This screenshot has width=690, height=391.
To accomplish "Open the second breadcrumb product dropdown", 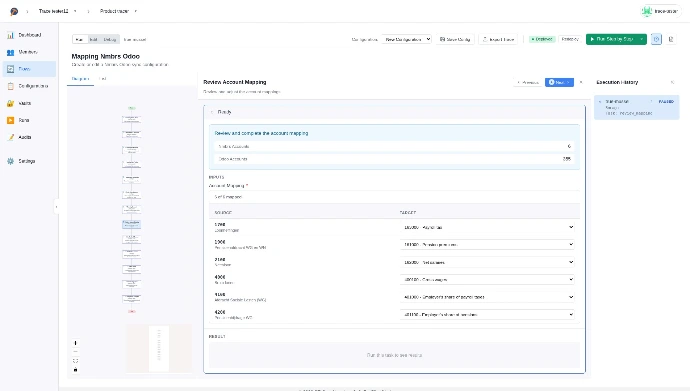I will (136, 11).
